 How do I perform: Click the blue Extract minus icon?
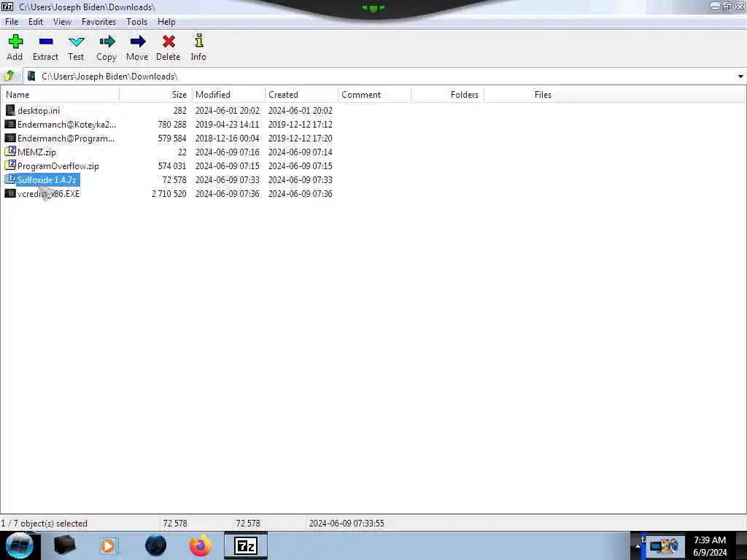click(x=46, y=42)
